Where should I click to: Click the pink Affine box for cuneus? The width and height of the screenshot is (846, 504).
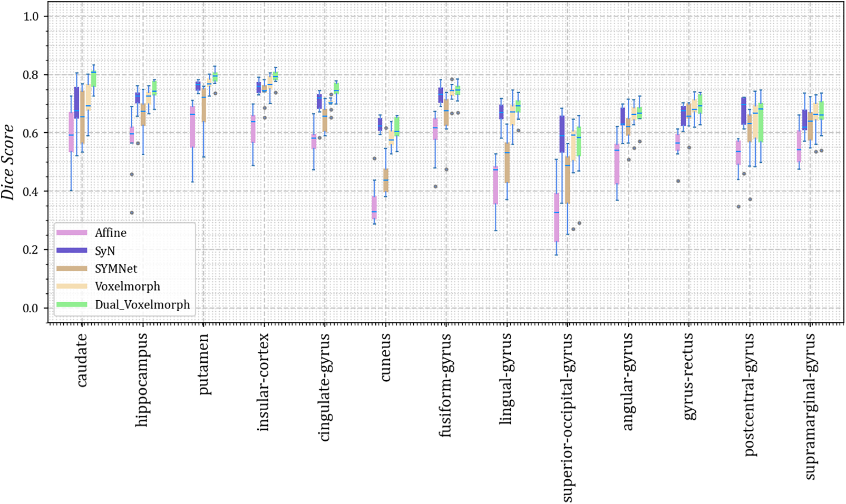374,207
